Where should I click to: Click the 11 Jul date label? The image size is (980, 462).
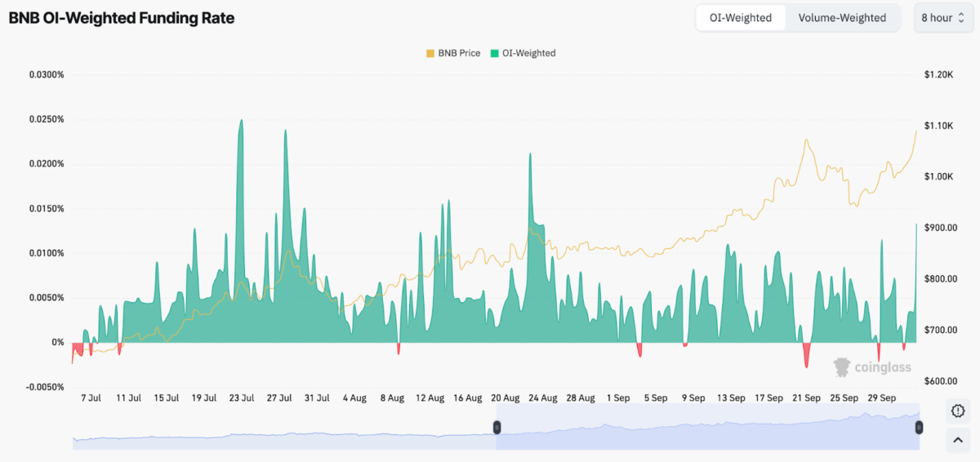point(128,398)
